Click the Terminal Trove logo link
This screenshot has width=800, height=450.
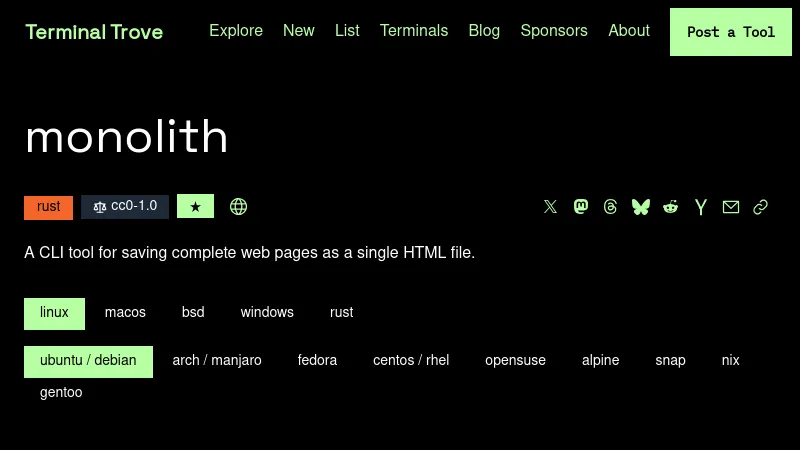click(94, 32)
